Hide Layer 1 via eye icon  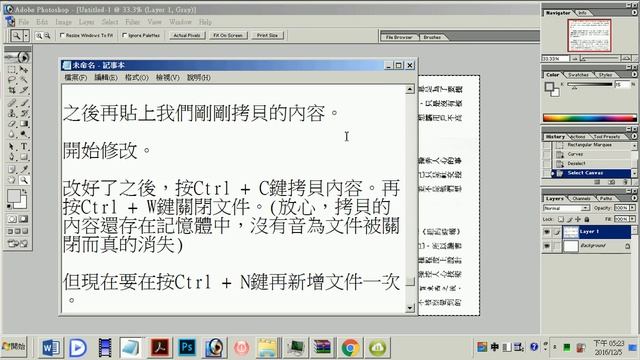(547, 232)
